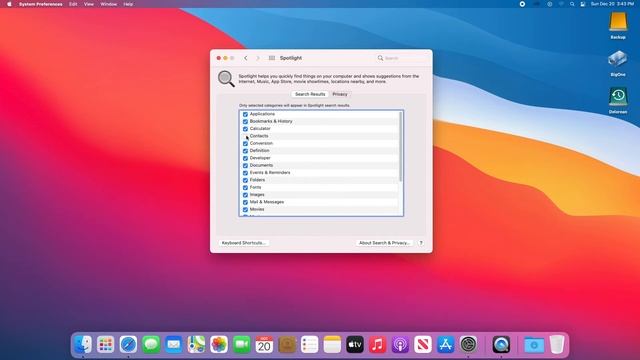Open Launchpad in the dock
640x360 pixels.
(x=105, y=345)
